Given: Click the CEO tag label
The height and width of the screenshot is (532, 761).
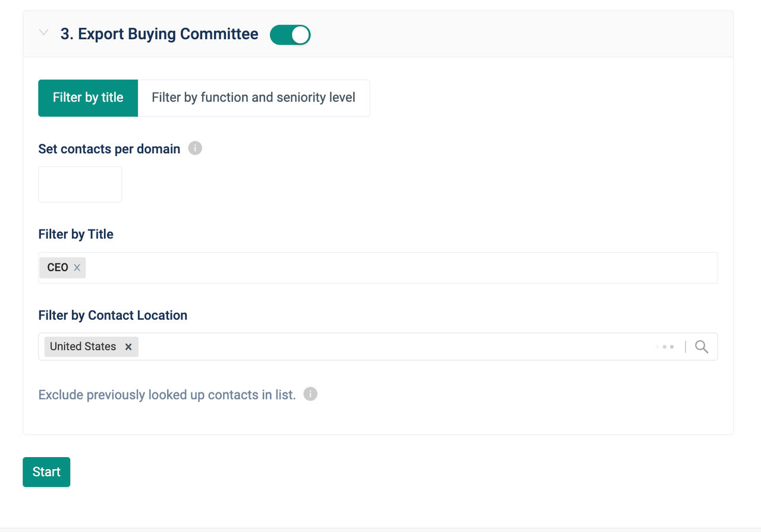Looking at the screenshot, I should coord(58,268).
